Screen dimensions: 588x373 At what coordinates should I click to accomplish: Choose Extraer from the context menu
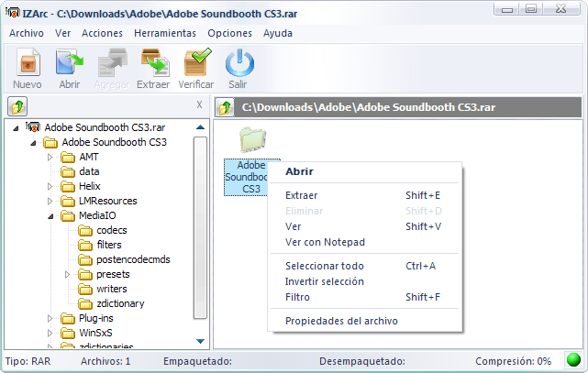pos(302,195)
